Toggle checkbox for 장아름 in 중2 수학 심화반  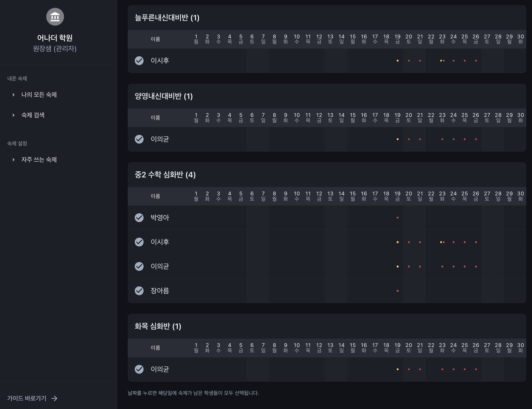[139, 291]
